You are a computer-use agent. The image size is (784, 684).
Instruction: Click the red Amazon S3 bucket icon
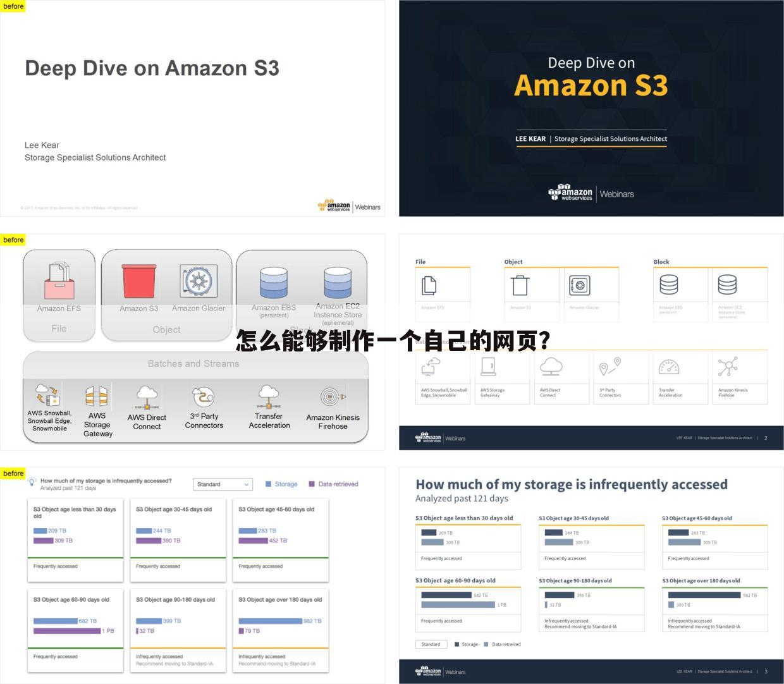139,281
